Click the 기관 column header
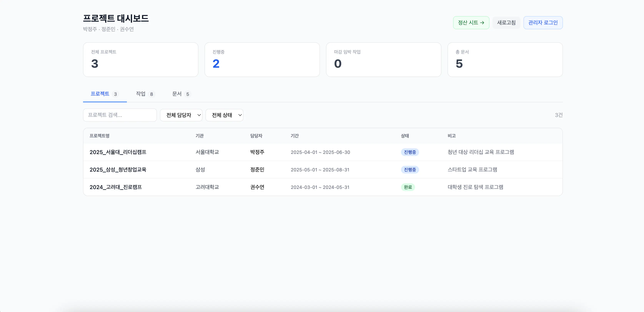The height and width of the screenshot is (312, 644). point(200,136)
